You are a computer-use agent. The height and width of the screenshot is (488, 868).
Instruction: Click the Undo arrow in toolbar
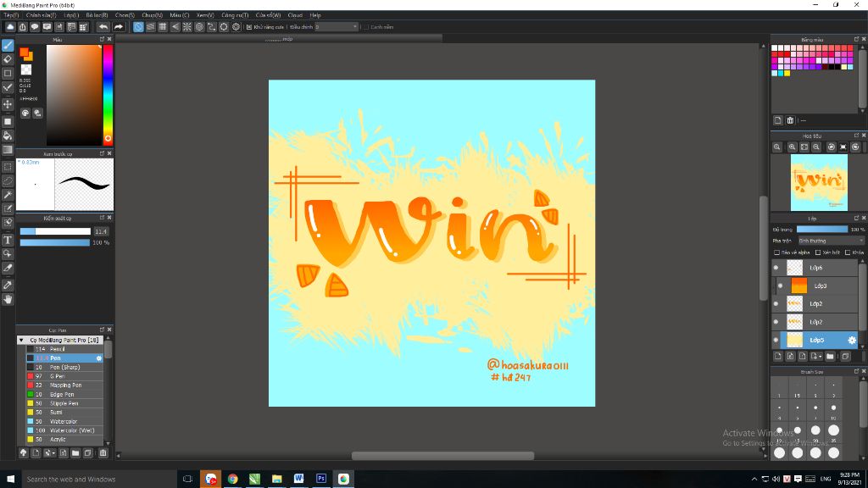pos(103,26)
